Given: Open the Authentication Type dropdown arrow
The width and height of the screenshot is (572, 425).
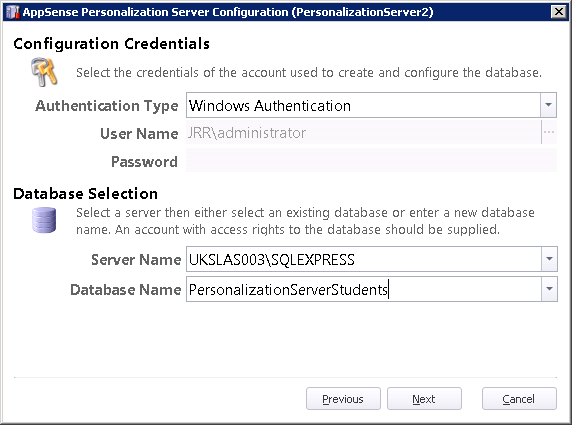Looking at the screenshot, I should [x=548, y=105].
